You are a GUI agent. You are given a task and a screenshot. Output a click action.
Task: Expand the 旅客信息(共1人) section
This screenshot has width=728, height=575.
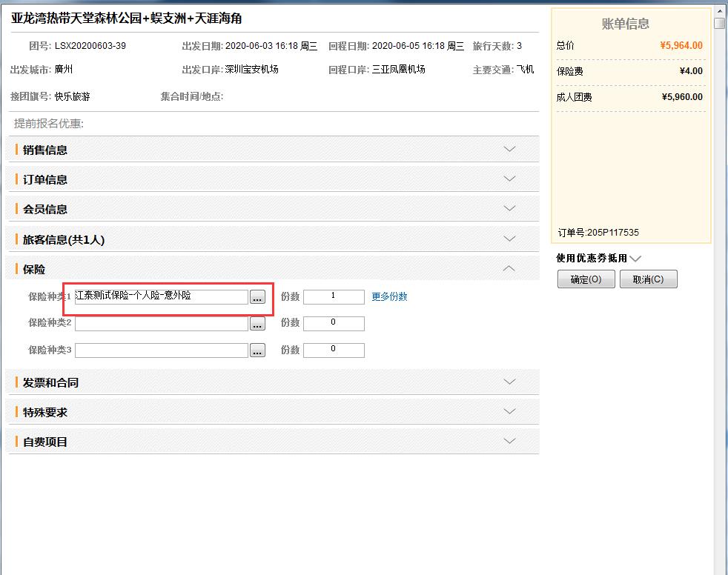coord(509,239)
